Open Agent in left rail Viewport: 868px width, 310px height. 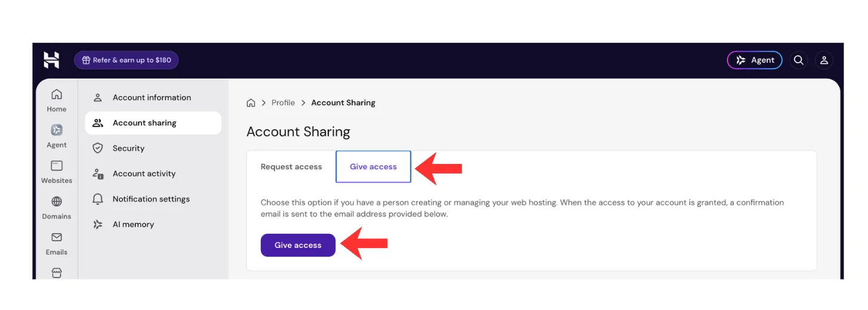(57, 136)
